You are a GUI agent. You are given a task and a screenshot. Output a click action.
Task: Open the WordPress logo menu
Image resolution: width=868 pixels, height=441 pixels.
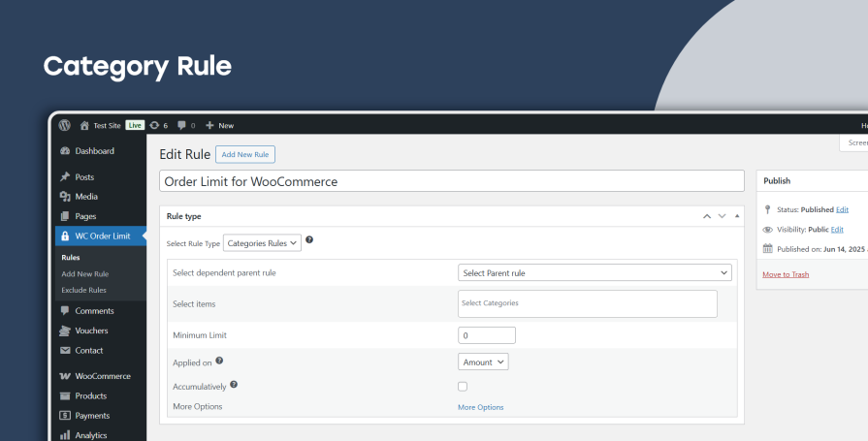tap(65, 126)
